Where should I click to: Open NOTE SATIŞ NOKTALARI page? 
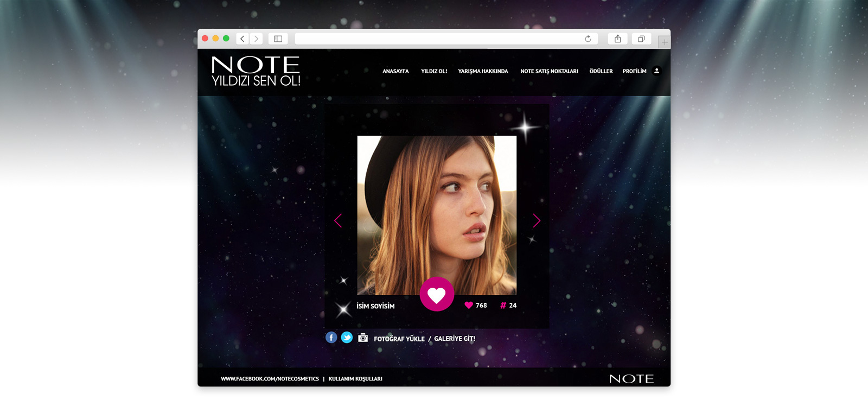click(549, 71)
